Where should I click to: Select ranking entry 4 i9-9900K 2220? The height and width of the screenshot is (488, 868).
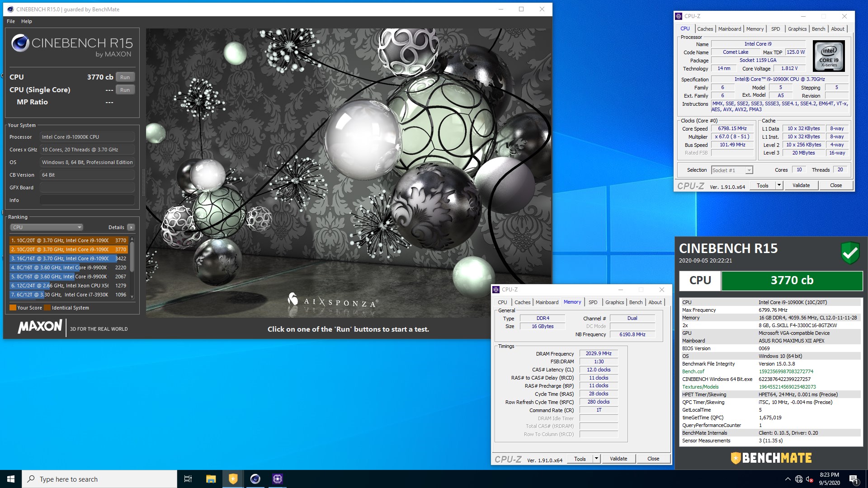click(x=69, y=267)
